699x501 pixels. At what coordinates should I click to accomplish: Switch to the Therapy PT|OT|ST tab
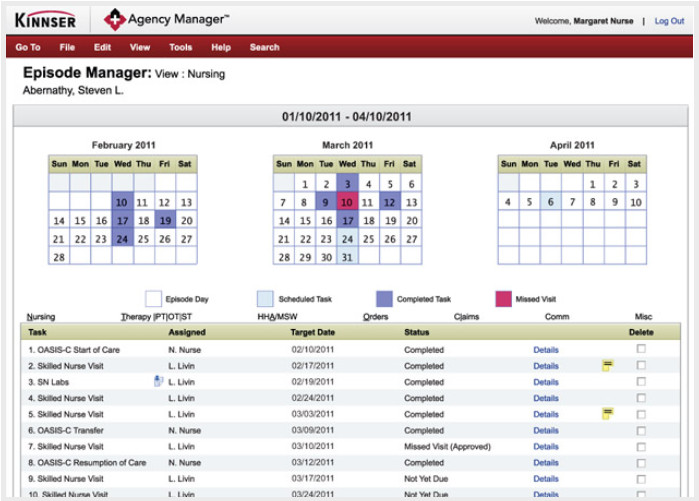tap(156, 316)
